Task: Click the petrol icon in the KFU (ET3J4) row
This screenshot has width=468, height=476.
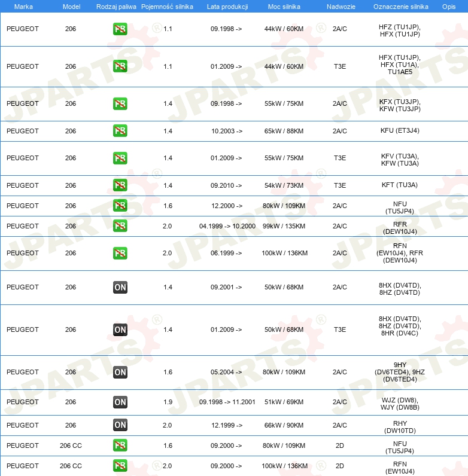Action: pos(120,131)
